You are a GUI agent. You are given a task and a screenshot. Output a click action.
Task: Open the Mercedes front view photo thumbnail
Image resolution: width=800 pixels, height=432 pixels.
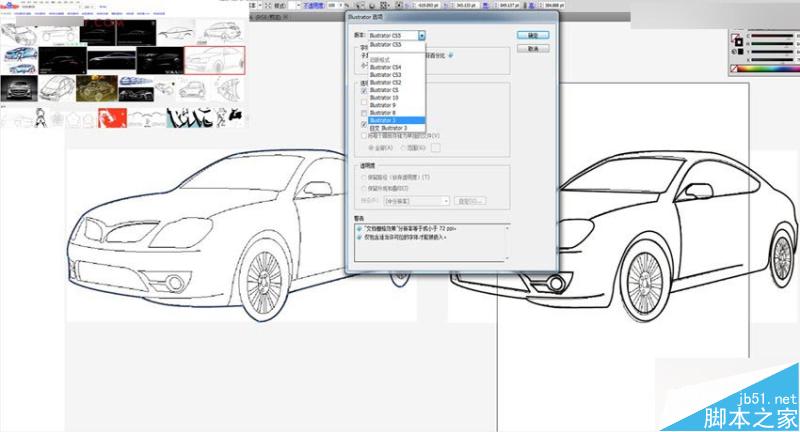pos(19,88)
